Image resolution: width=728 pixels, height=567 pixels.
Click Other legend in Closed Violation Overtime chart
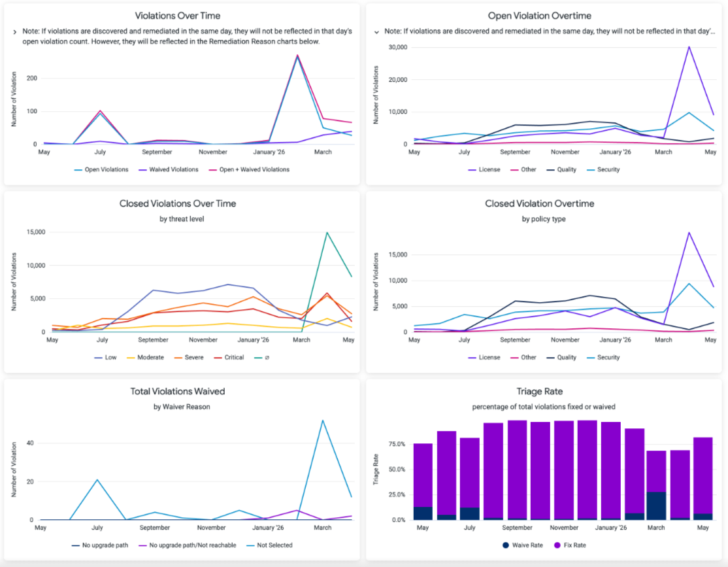coord(523,357)
